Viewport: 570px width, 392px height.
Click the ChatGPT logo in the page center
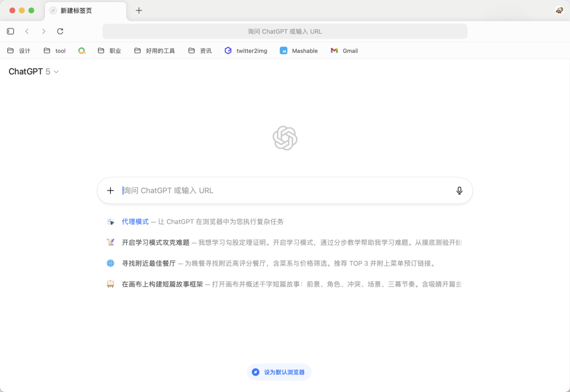tap(285, 138)
